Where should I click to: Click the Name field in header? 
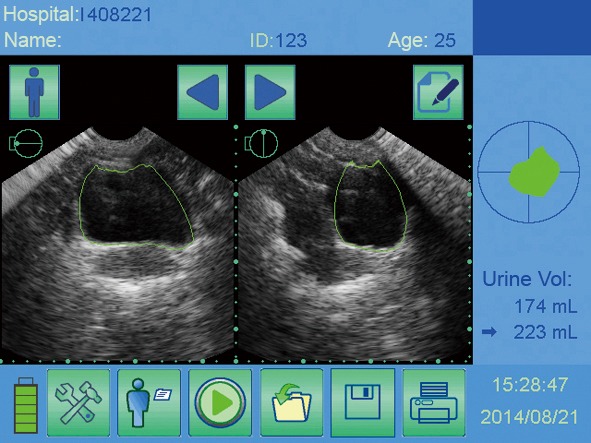pyautogui.click(x=33, y=40)
